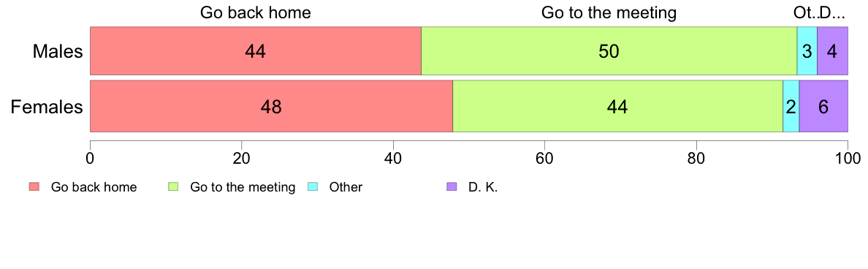
Task: Click the Go to the meeting column header
Action: click(609, 12)
